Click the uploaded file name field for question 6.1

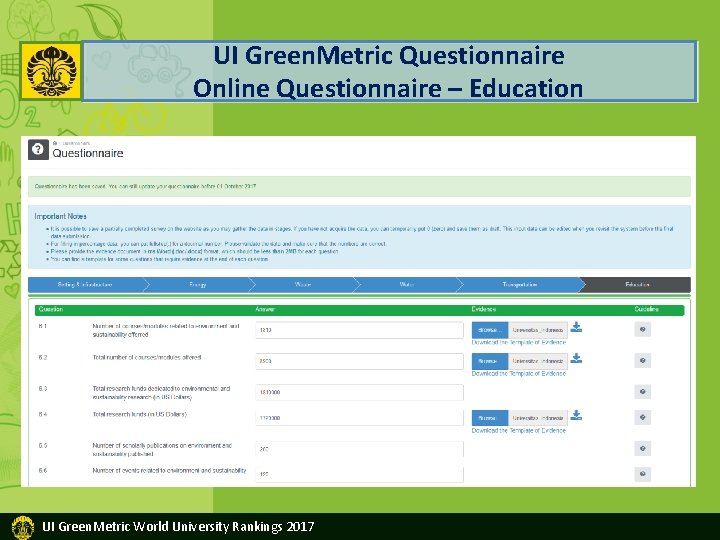[x=538, y=330]
